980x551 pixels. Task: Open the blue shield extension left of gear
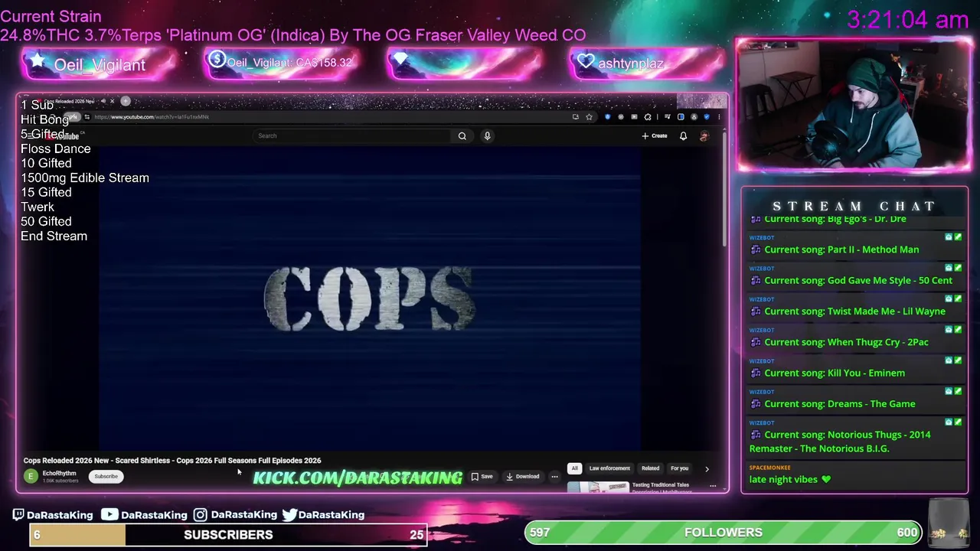pos(608,117)
